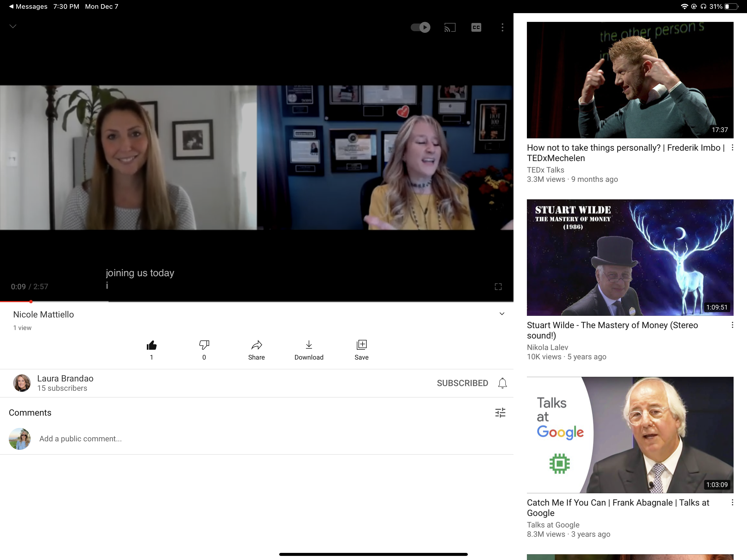Click the TEDx Talks channel name
Image resolution: width=747 pixels, height=560 pixels.
pos(545,170)
